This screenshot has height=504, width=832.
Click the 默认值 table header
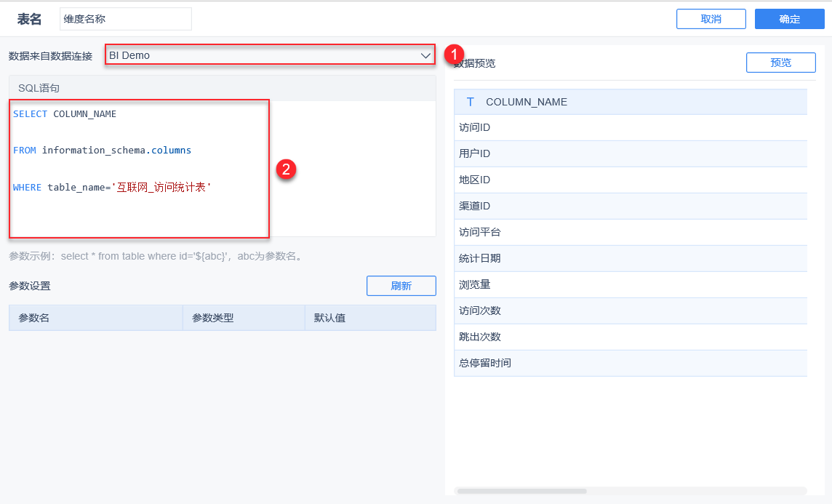[370, 318]
